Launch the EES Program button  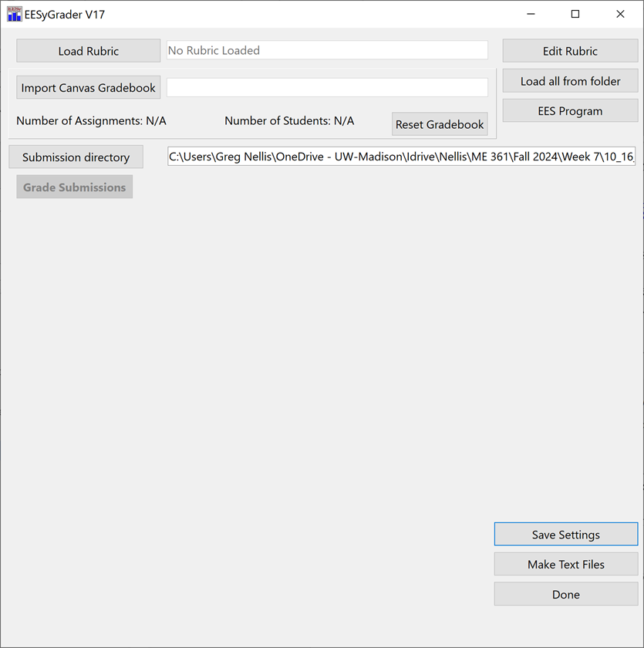[570, 111]
